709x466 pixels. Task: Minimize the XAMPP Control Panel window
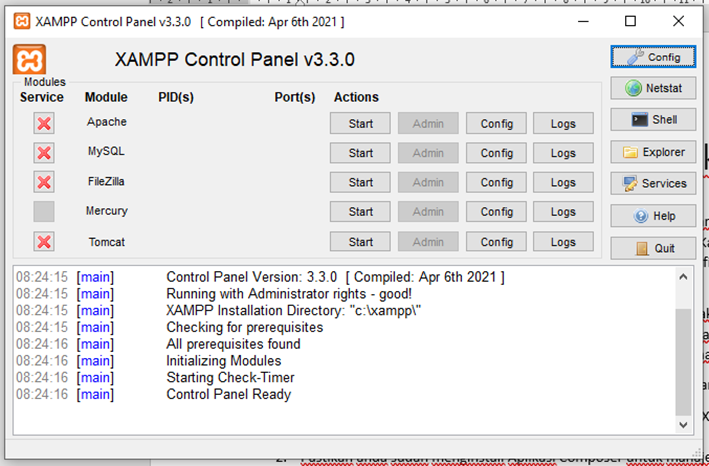tap(583, 21)
